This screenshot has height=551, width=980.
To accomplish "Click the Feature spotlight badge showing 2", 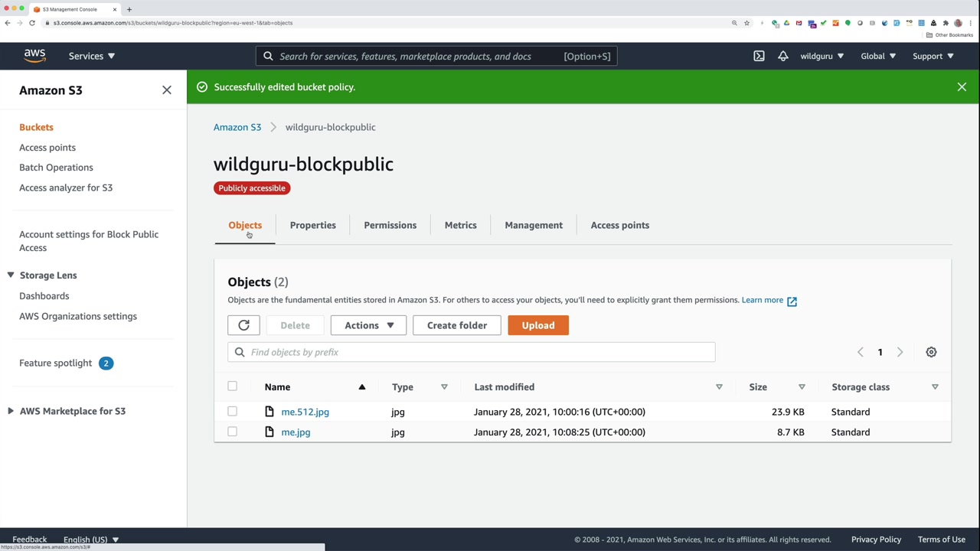I will tap(106, 364).
